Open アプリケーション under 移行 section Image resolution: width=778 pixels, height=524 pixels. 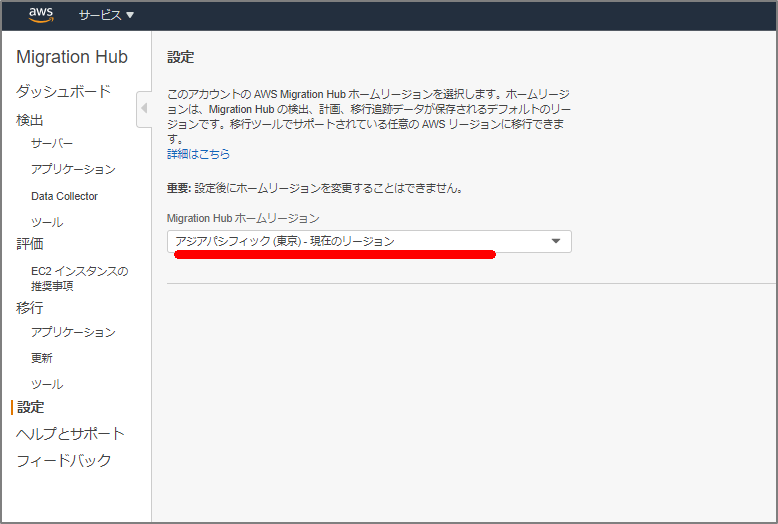(x=73, y=332)
